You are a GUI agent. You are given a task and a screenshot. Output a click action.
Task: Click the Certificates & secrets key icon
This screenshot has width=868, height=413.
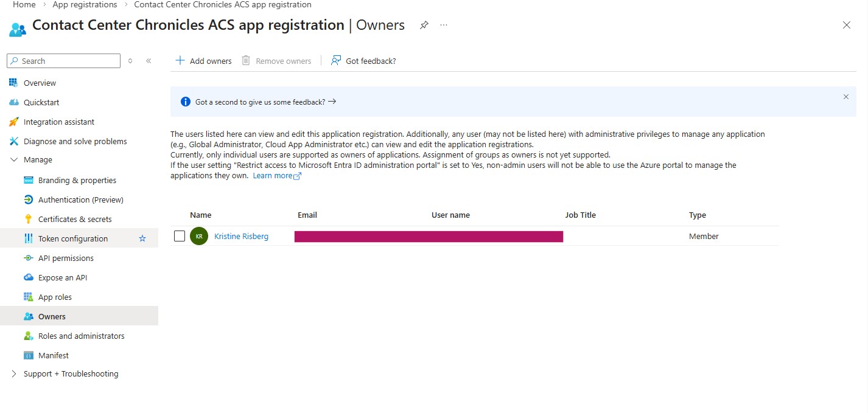[x=28, y=219]
